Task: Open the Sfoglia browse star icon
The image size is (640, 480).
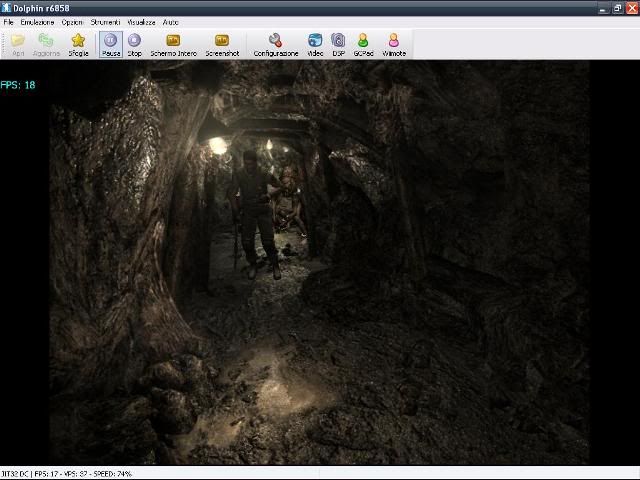Action: point(78,44)
